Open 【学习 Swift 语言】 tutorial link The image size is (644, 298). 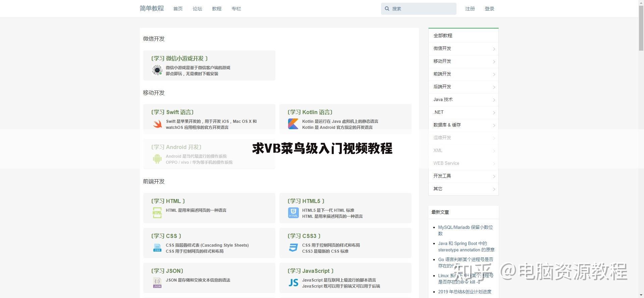click(172, 112)
